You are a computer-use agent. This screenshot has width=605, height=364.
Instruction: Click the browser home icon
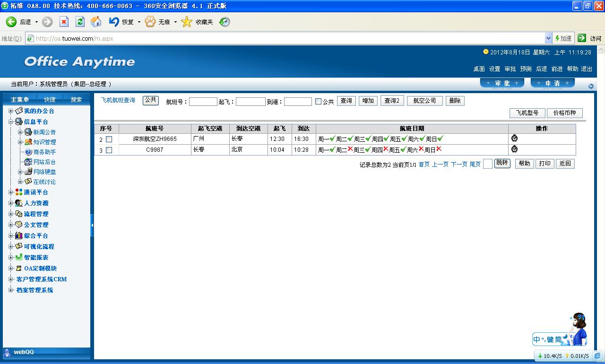click(96, 22)
